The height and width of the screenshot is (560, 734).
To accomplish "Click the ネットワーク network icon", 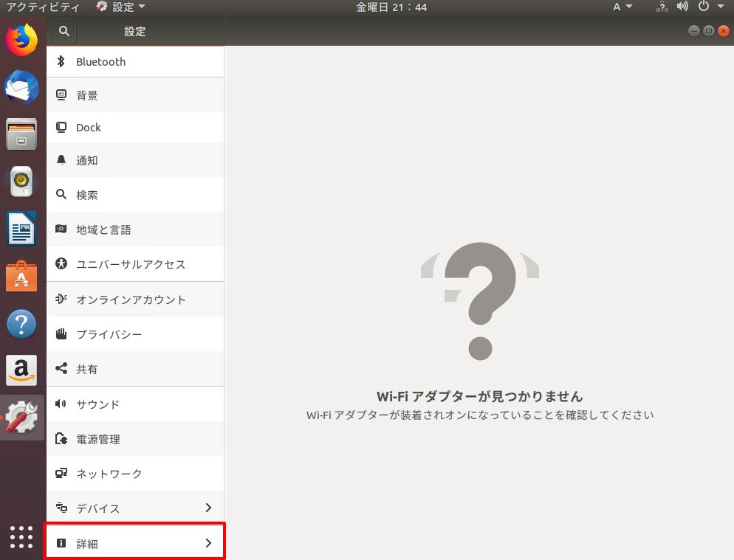I will tap(61, 473).
